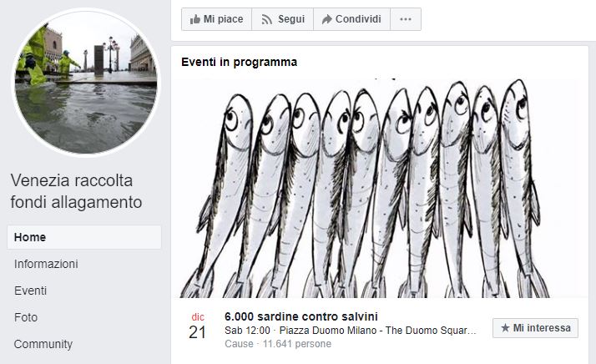Open the sardines event cover image

380,188
